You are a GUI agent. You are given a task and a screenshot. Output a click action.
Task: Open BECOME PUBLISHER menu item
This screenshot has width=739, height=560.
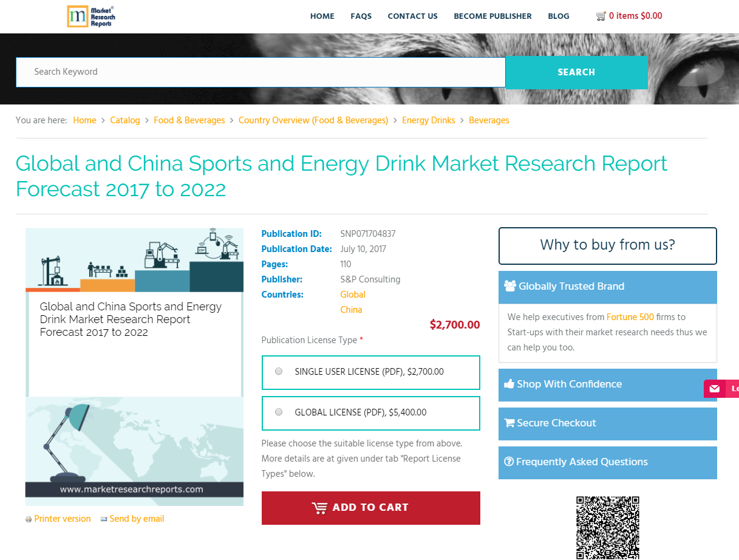coord(492,16)
